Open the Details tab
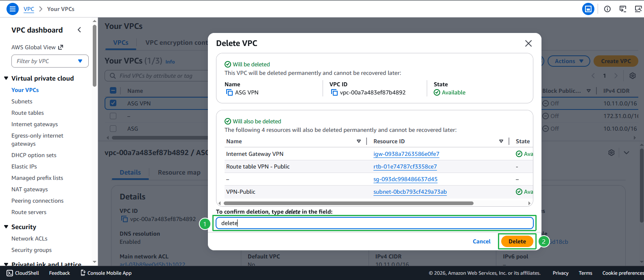644x280 pixels. pos(130,172)
